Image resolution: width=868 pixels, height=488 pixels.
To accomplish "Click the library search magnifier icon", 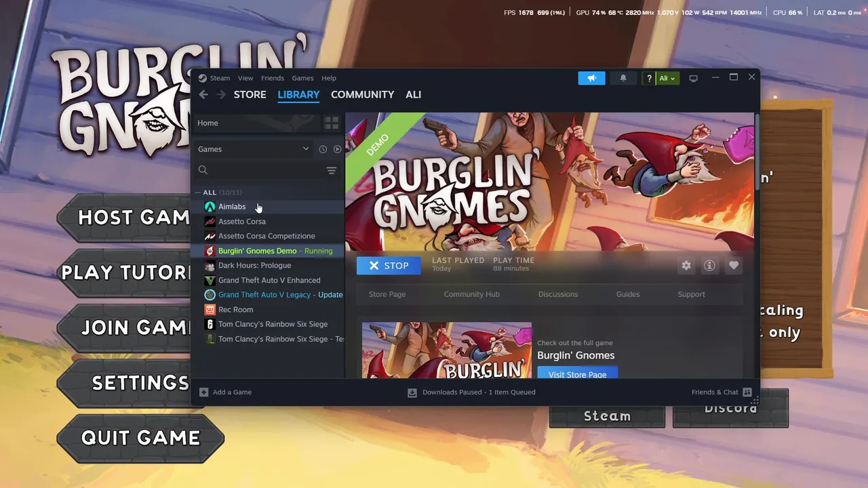I will (203, 170).
